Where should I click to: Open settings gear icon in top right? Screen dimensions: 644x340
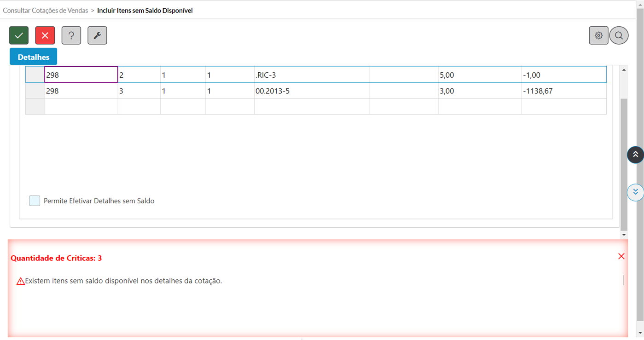(598, 35)
